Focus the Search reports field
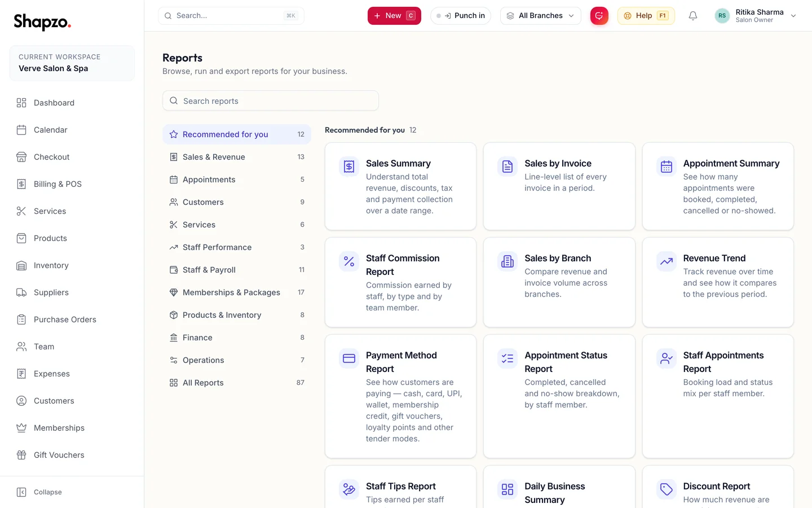Viewport: 812px width, 508px height. coord(271,100)
